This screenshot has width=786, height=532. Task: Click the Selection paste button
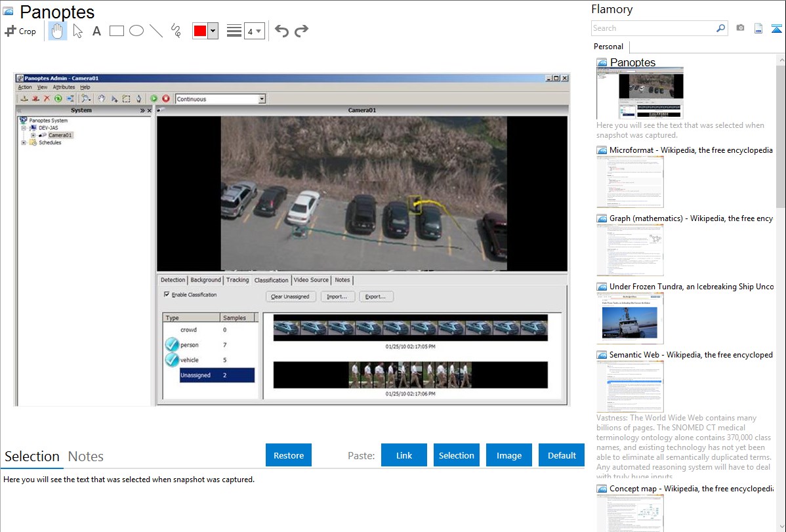[x=456, y=455]
